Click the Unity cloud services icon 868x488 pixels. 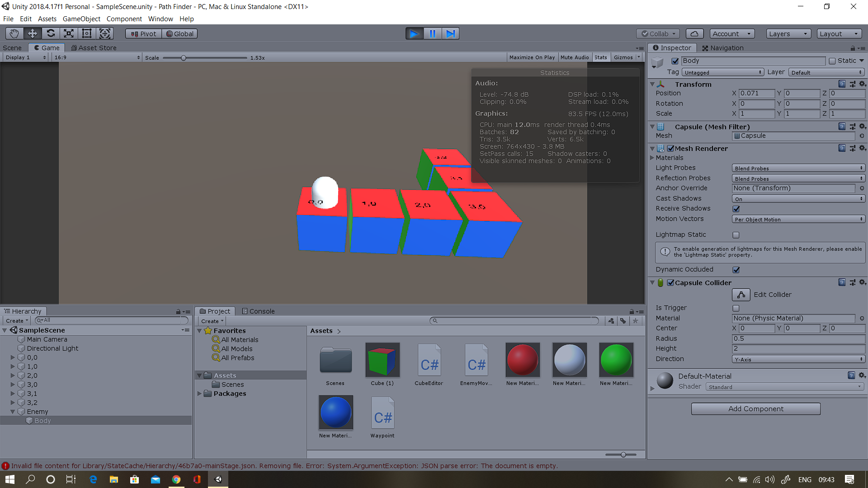pos(694,33)
